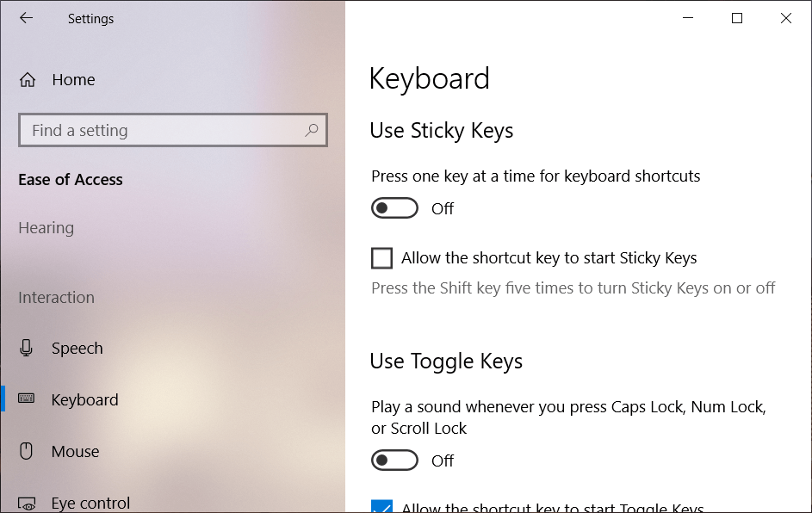
Task: Select the Keyboard sidebar label
Action: pyautogui.click(x=84, y=399)
